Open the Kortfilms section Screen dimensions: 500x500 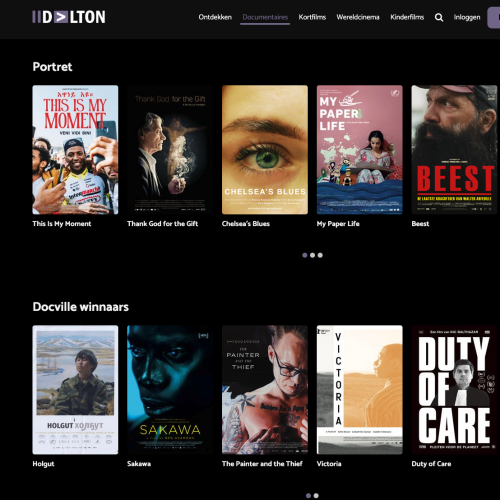312,17
